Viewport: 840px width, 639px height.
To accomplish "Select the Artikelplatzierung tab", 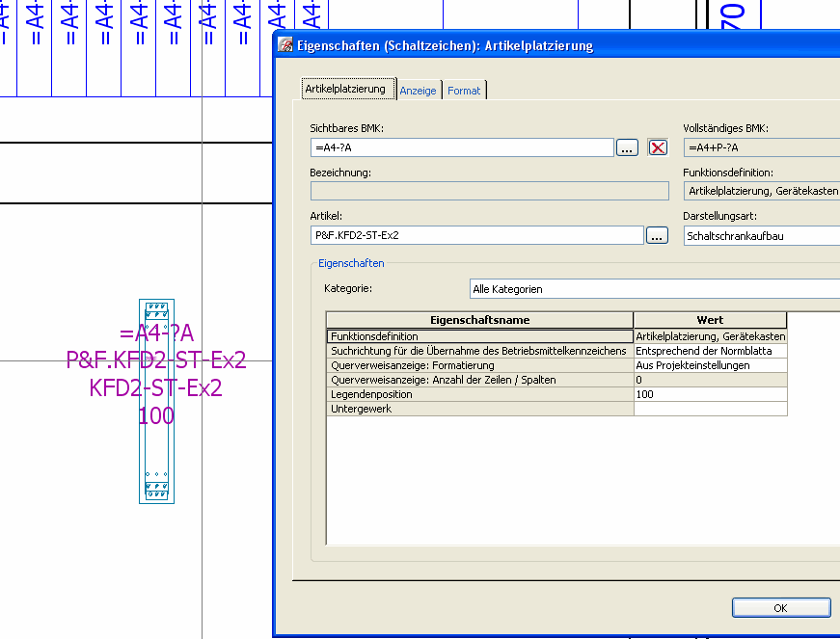I will click(345, 89).
